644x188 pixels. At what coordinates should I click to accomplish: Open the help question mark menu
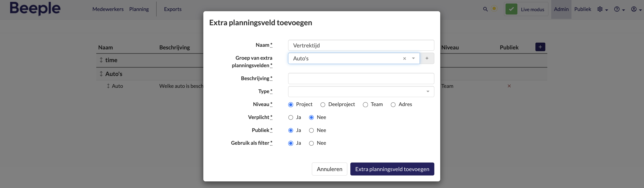[619, 9]
